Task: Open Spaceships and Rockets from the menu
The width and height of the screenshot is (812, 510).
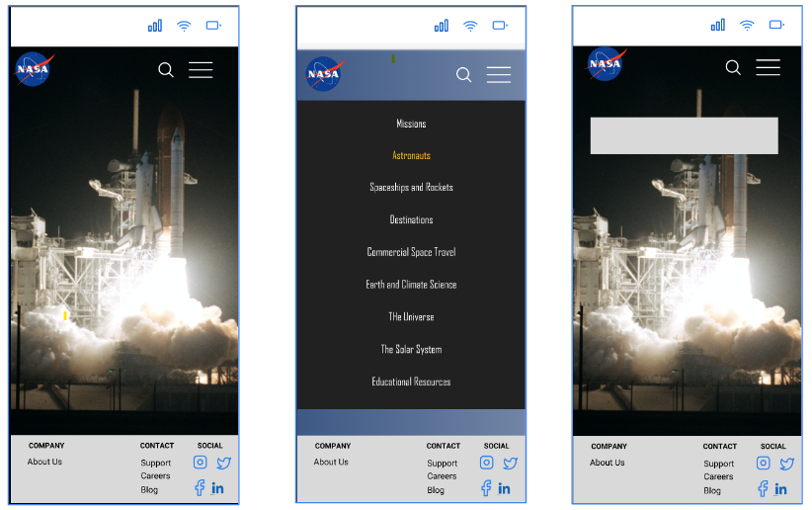Action: (x=411, y=187)
